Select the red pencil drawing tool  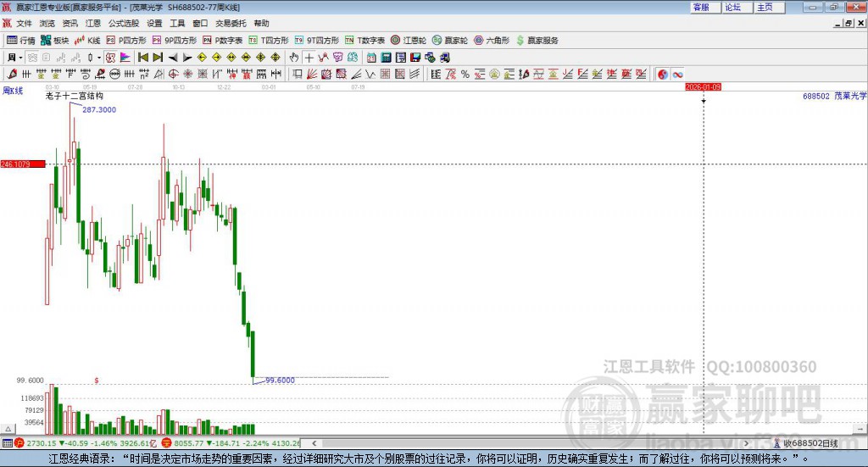pyautogui.click(x=12, y=74)
